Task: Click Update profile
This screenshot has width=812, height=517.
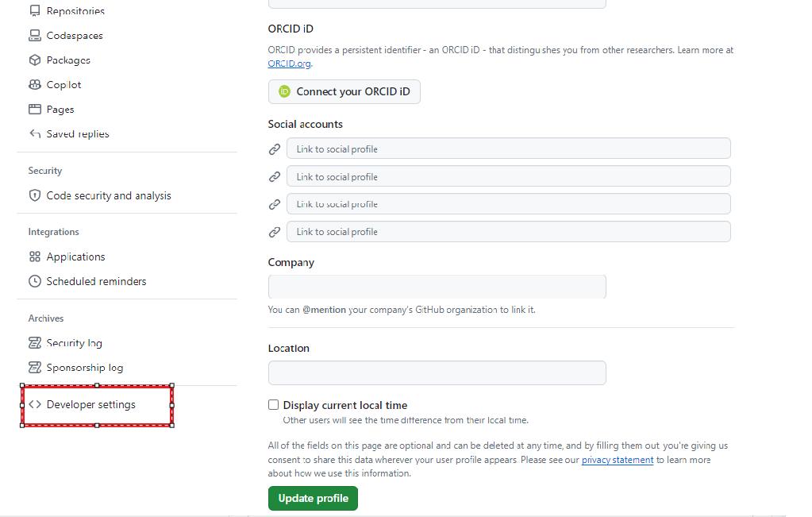Action: 313,498
